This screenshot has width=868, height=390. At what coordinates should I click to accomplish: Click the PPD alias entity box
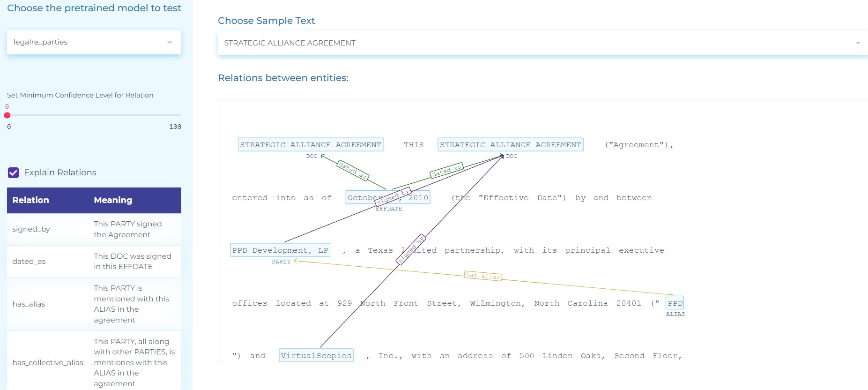[x=675, y=303]
